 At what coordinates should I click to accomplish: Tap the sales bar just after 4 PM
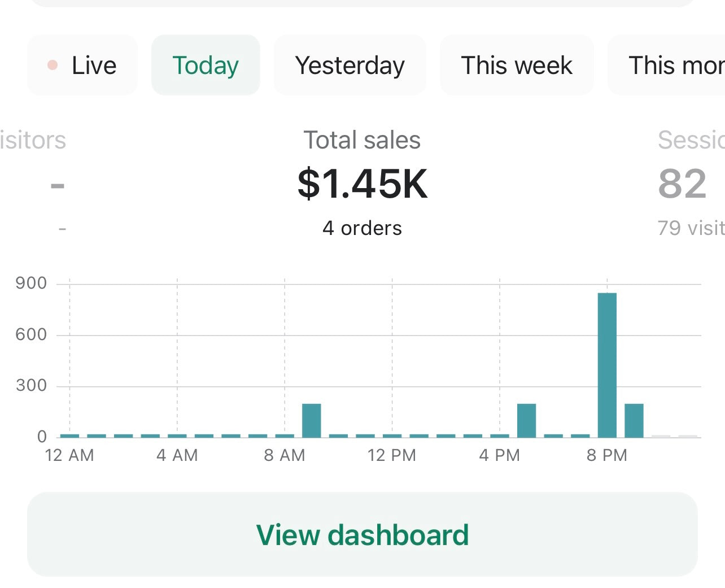[526, 420]
